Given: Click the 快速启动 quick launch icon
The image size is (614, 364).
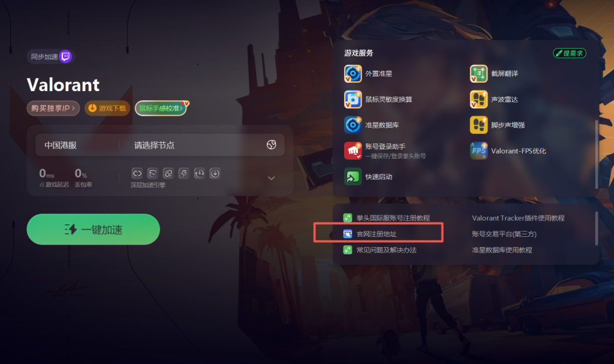Looking at the screenshot, I should [353, 177].
